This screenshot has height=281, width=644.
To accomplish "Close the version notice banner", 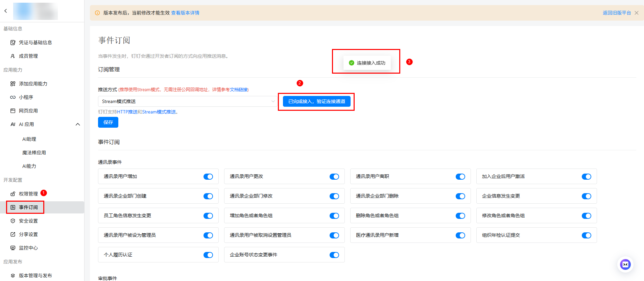I will pos(637,13).
